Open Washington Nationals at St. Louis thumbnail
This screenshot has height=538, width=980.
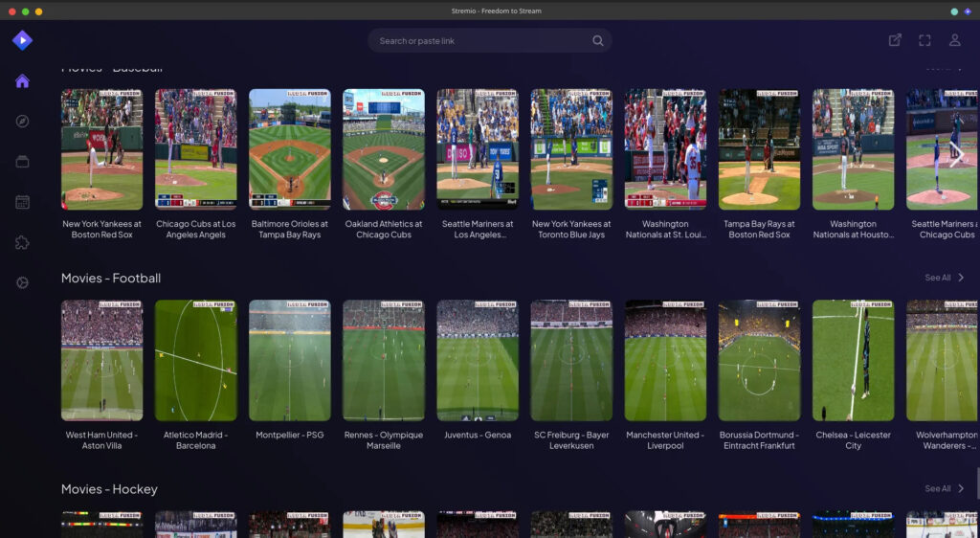[666, 149]
